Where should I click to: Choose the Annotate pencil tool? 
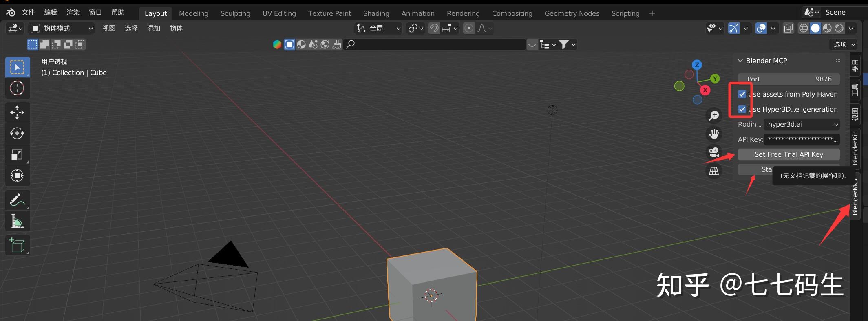click(x=17, y=200)
